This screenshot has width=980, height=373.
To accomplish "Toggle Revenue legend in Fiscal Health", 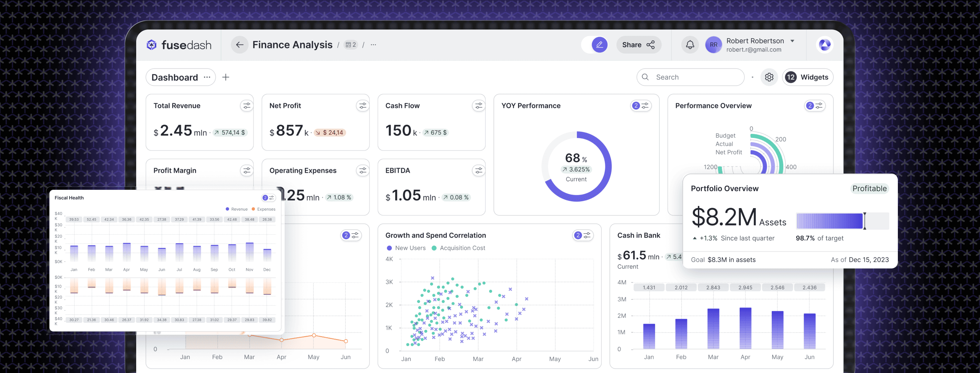I will tap(237, 209).
